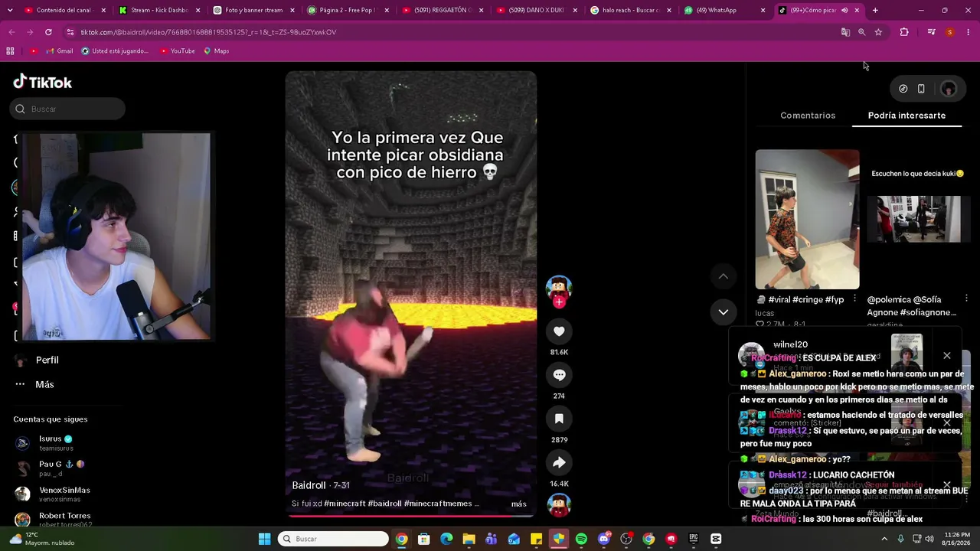Switch to the 'Foto y banner stream' tab

pyautogui.click(x=253, y=11)
